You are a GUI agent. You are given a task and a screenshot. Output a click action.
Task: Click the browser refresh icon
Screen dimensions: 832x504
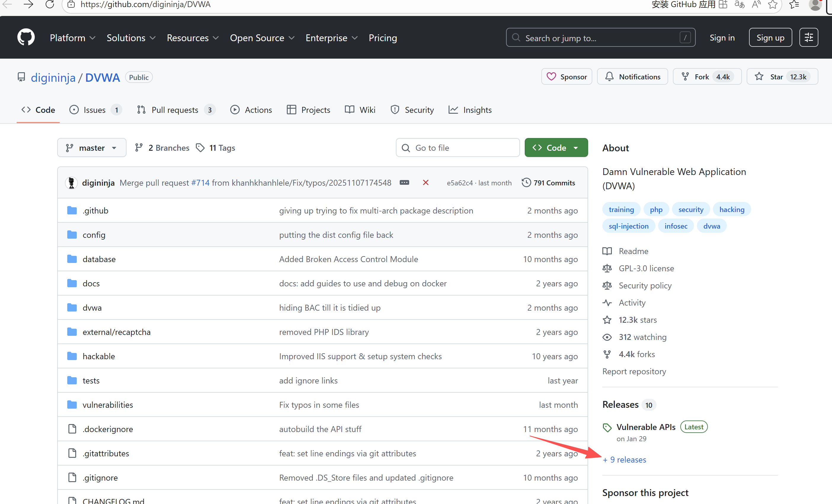click(50, 4)
